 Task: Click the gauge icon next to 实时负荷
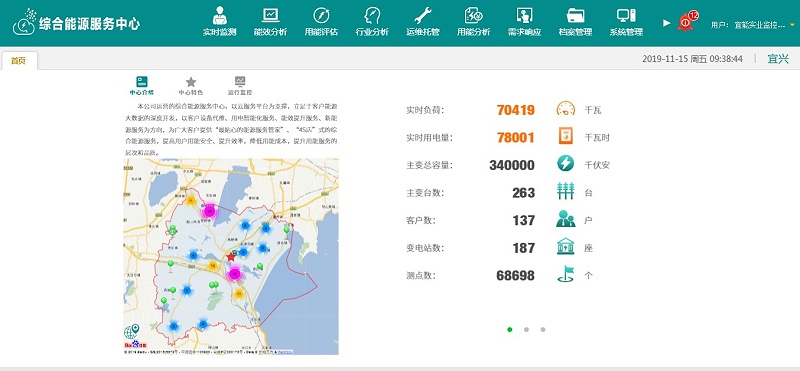[565, 109]
